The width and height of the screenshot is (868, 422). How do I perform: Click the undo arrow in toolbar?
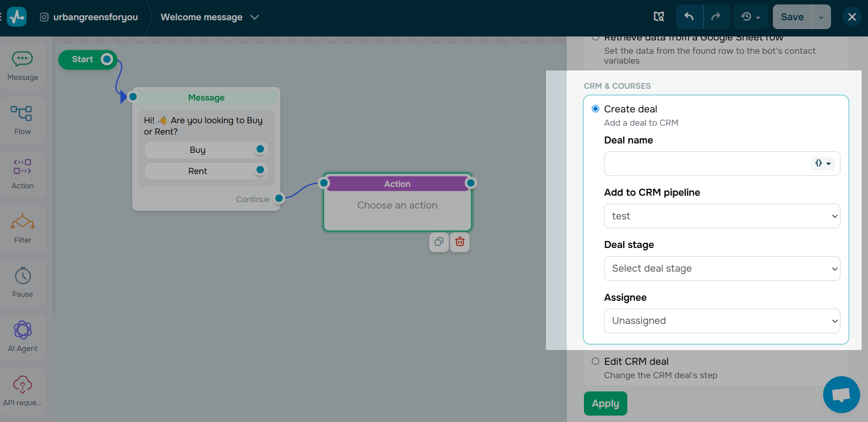tap(689, 17)
